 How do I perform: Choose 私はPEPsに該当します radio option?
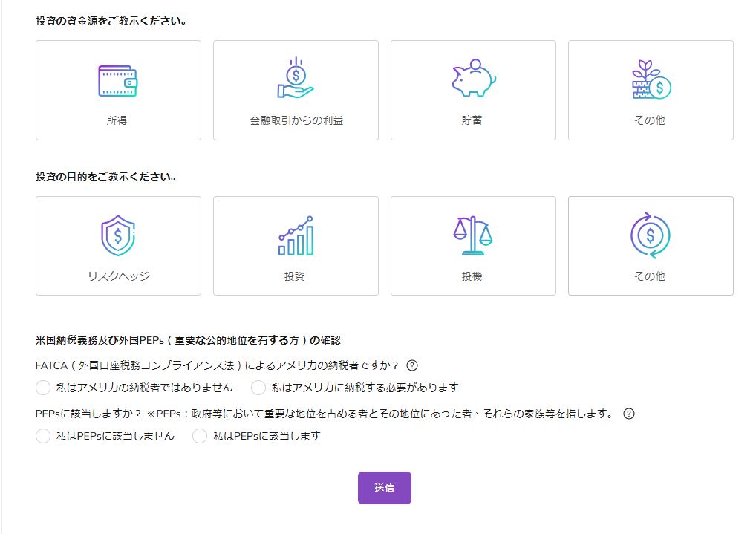coord(200,437)
